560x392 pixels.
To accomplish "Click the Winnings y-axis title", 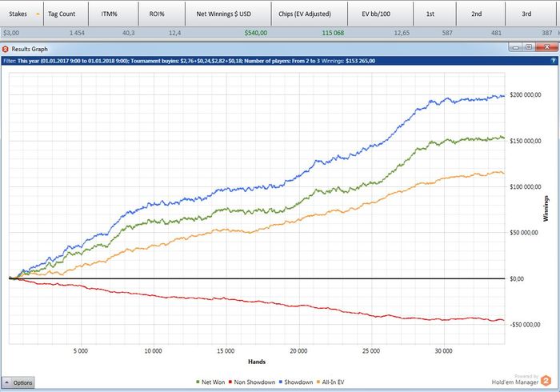I will tap(546, 209).
